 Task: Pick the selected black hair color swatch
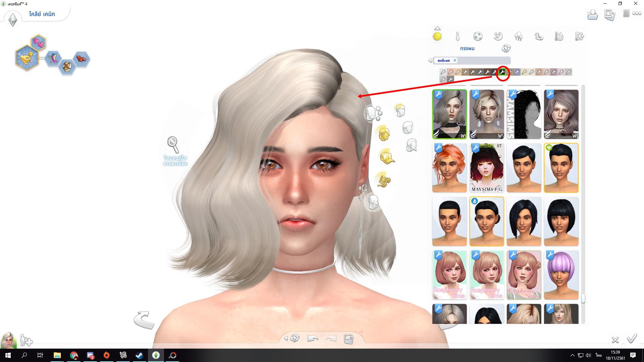click(502, 72)
